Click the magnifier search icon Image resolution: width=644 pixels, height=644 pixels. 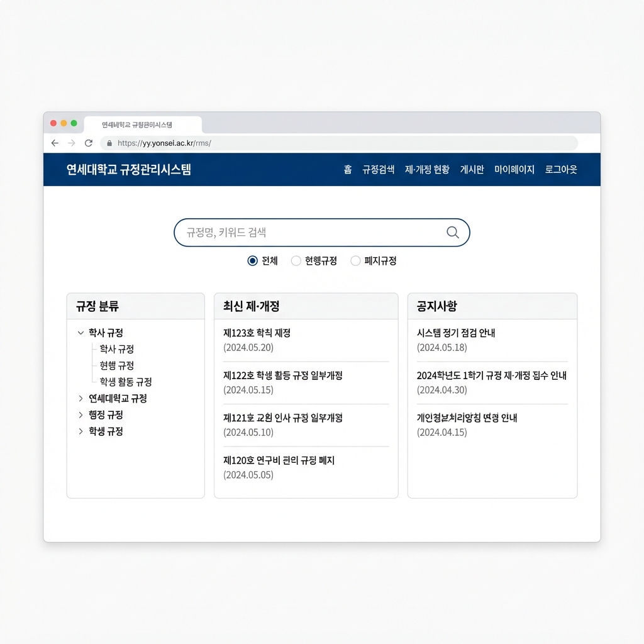point(452,232)
